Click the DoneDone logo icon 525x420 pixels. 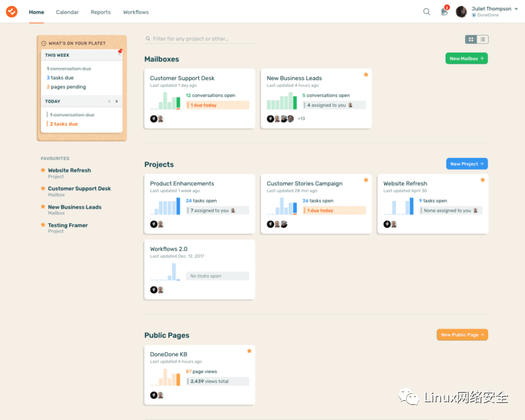pyautogui.click(x=12, y=12)
